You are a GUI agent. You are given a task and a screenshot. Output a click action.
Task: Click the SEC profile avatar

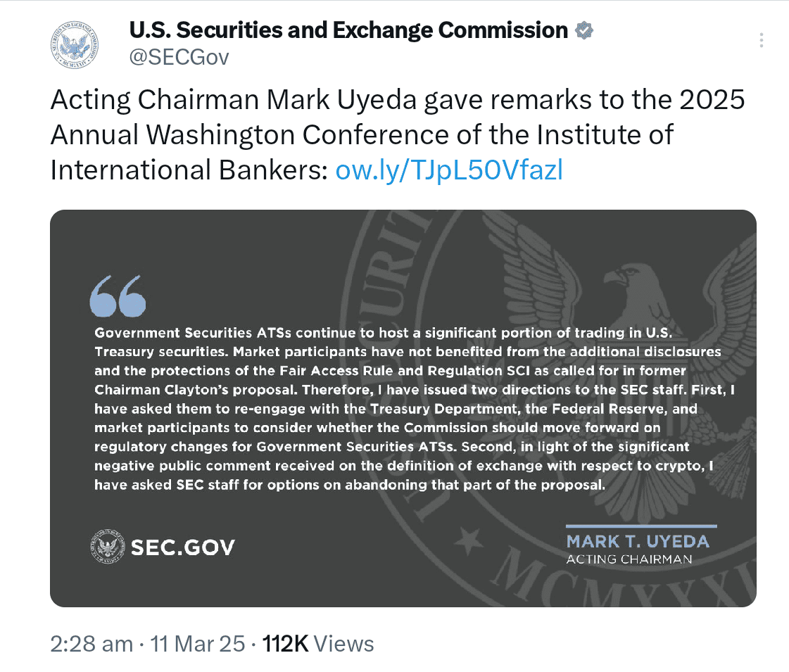[x=73, y=44]
